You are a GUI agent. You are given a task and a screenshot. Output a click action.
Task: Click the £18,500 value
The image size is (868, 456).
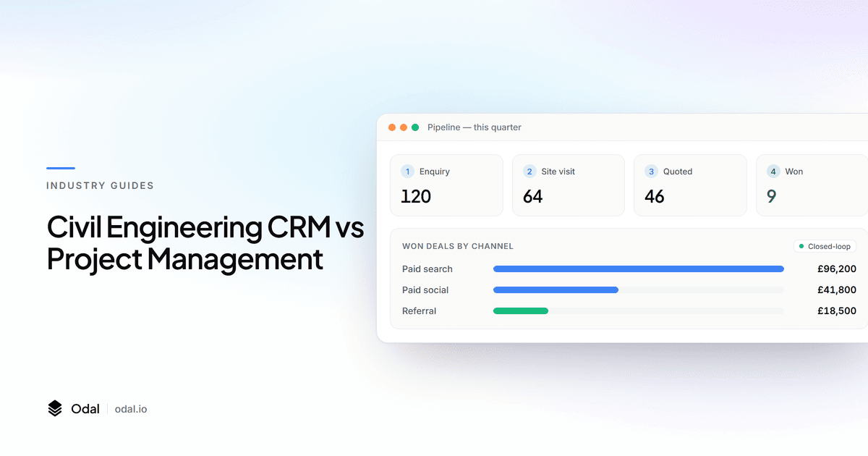(837, 311)
